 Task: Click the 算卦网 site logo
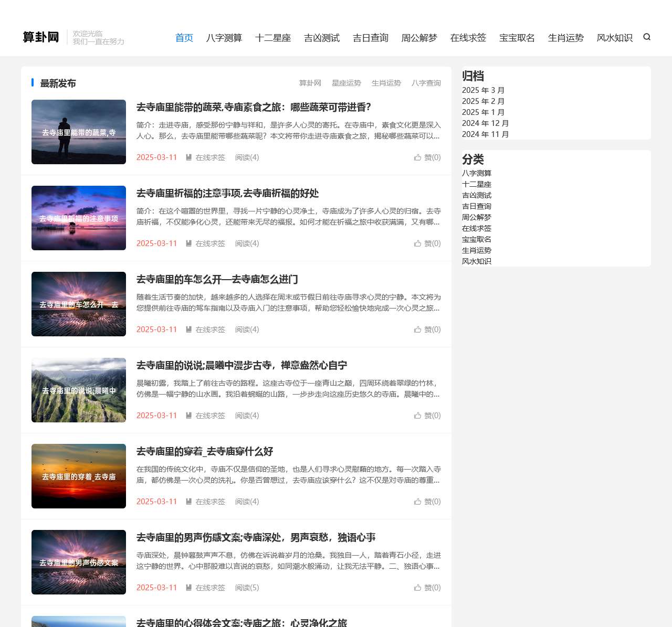[41, 37]
